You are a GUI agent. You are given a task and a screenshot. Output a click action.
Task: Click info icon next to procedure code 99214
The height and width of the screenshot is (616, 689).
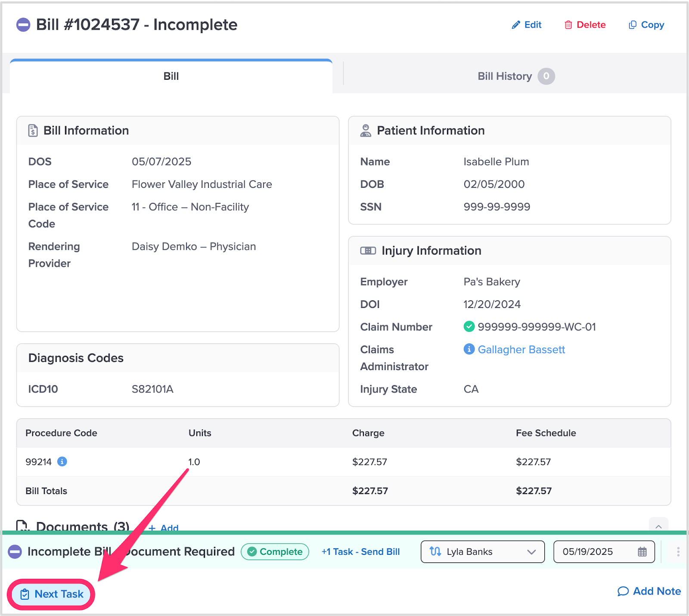tap(62, 462)
